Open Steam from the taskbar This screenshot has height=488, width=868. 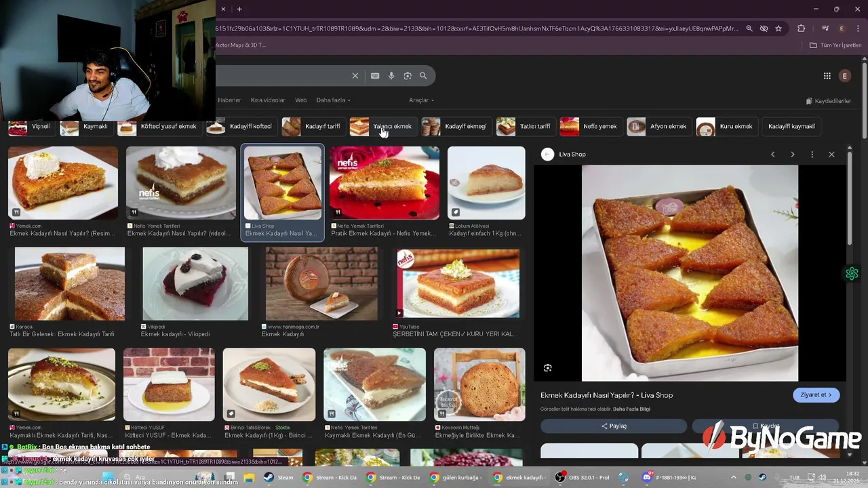tap(278, 477)
